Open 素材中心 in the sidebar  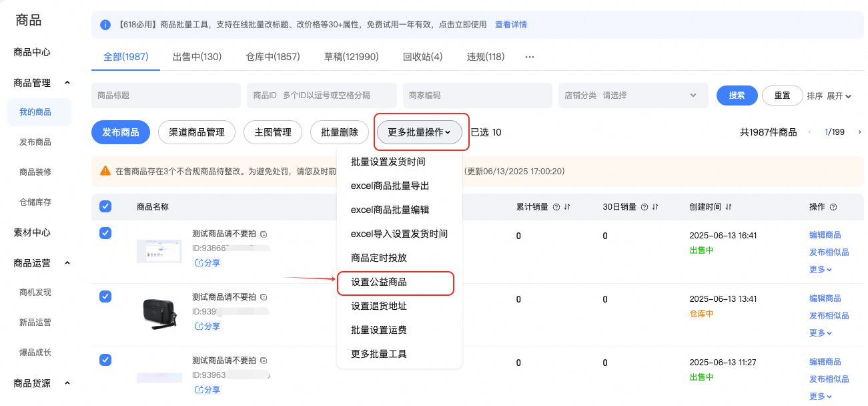click(x=32, y=232)
